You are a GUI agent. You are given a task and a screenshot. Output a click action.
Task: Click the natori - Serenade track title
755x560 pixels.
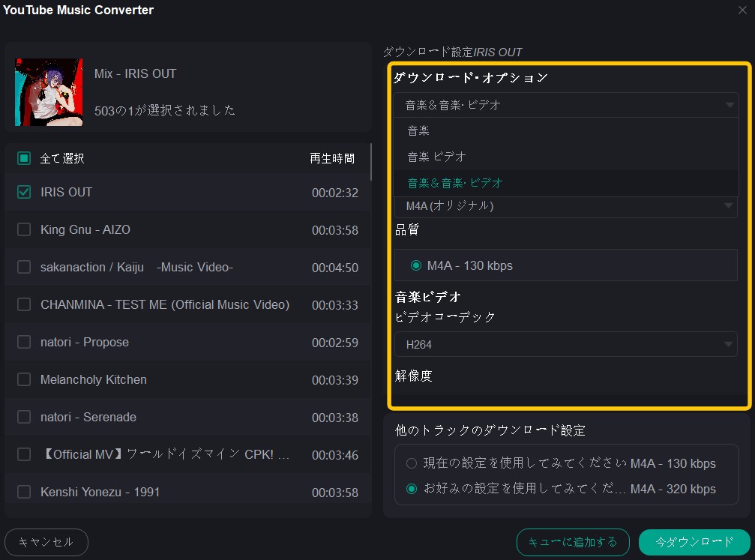88,417
